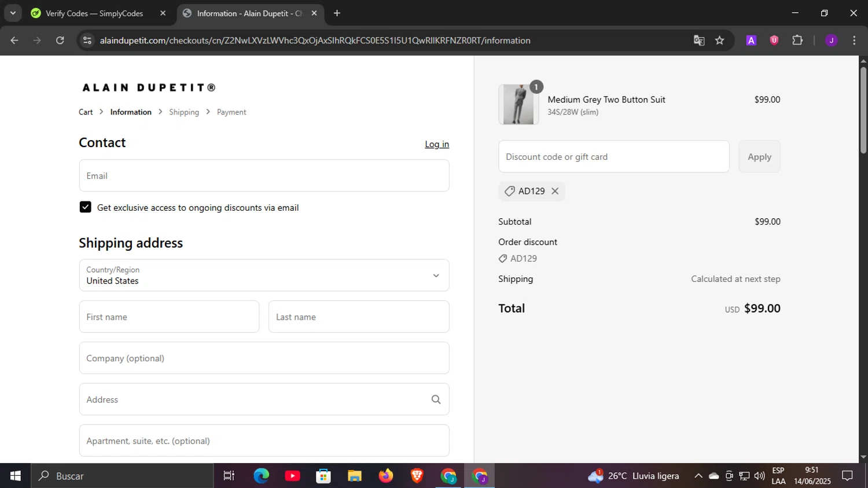The height and width of the screenshot is (488, 868).
Task: Select the Information - Alain Dupetit tab
Action: pyautogui.click(x=250, y=13)
